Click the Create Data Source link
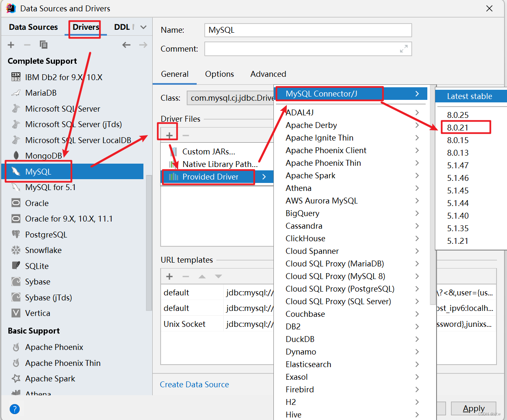Screen dimensions: 507x420 click(194, 384)
